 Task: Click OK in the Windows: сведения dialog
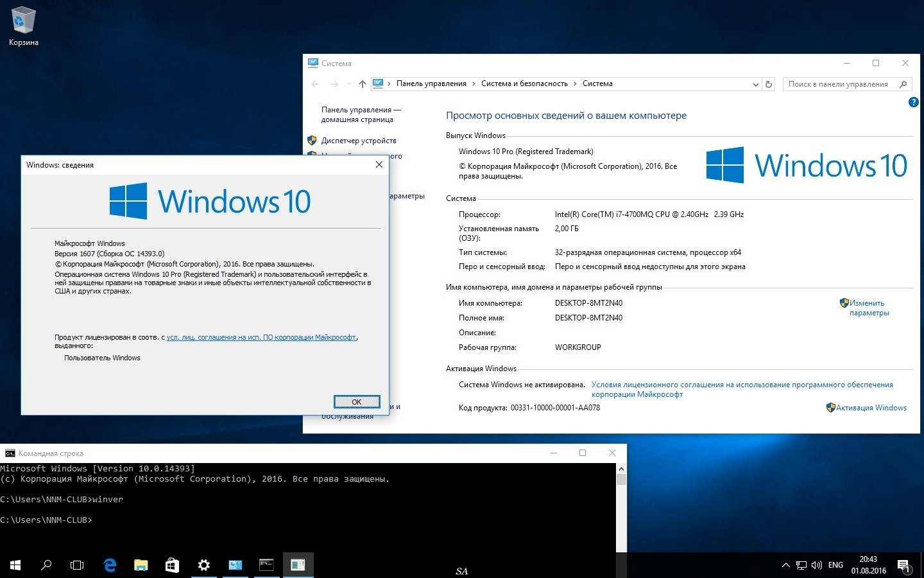coord(357,402)
